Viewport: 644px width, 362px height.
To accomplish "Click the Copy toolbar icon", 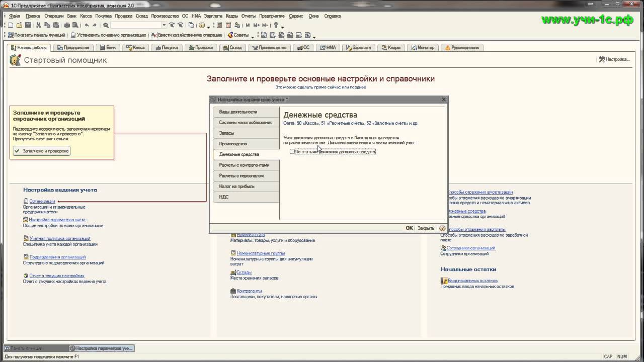I will coord(47,25).
